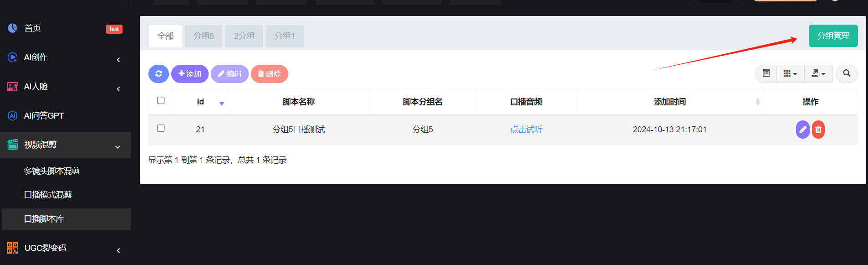Screen dimensions: 868x265
Task: Click the red hot badge beside 首页
Action: 114,29
